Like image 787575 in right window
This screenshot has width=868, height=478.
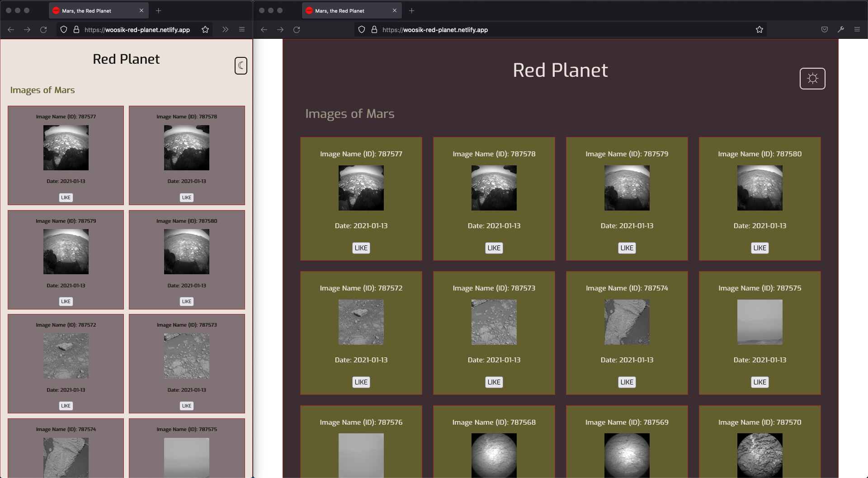click(x=760, y=382)
